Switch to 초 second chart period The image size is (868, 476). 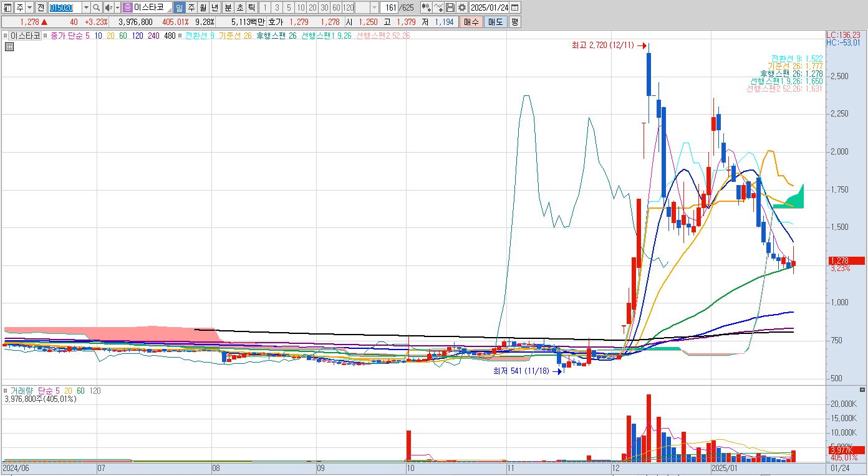pyautogui.click(x=239, y=7)
